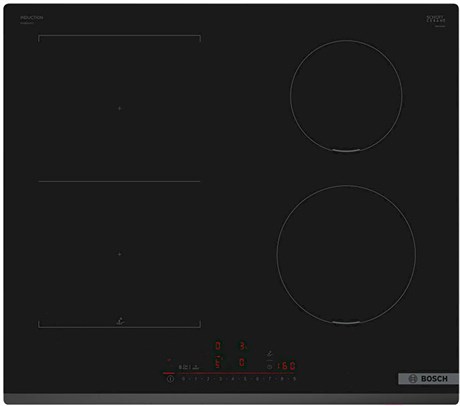
Task: Select power level 1 on the scale
Action: click(195, 379)
